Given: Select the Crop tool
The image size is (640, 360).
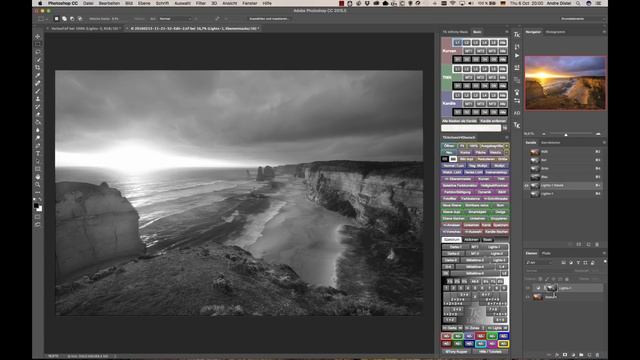Looking at the screenshot, I should pyautogui.click(x=38, y=67).
